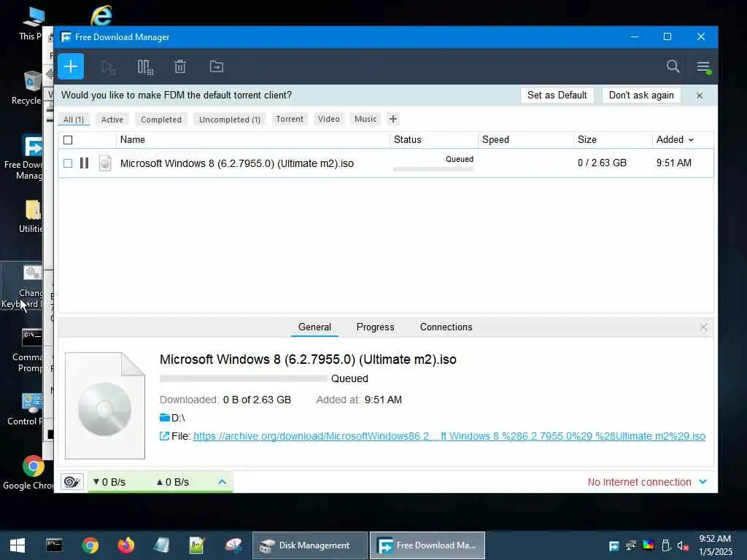Screen dimensions: 747x560
Task: Check the Windows 8 iso row checkbox
Action: [x=68, y=163]
